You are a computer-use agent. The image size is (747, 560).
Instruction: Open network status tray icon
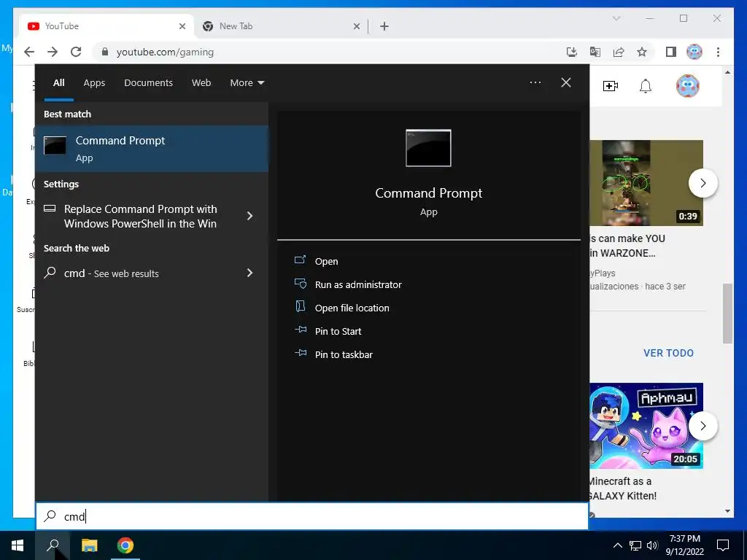[635, 545]
